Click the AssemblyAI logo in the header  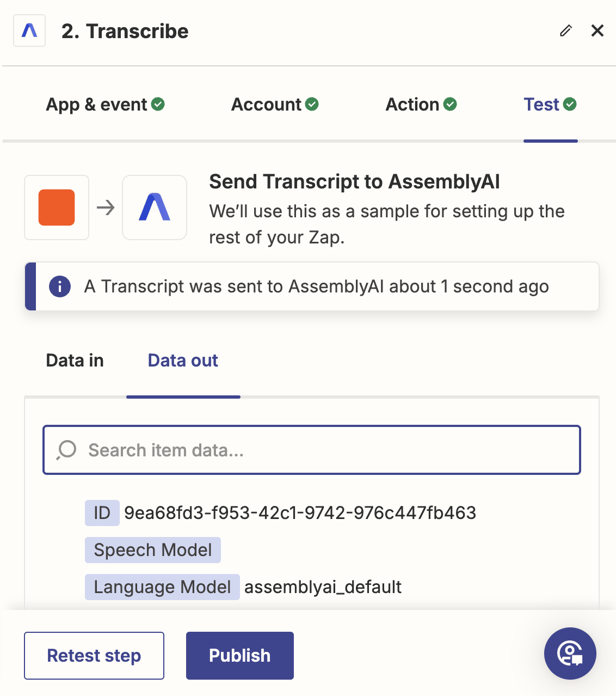point(29,30)
